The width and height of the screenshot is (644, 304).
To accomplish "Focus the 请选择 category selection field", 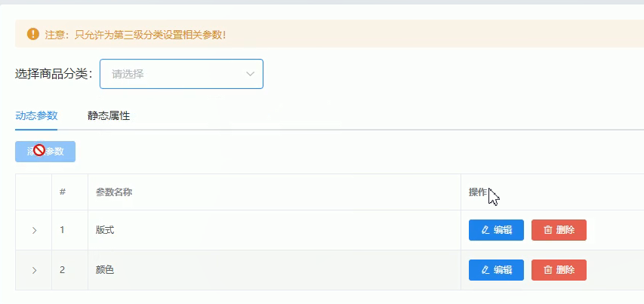I will click(181, 74).
